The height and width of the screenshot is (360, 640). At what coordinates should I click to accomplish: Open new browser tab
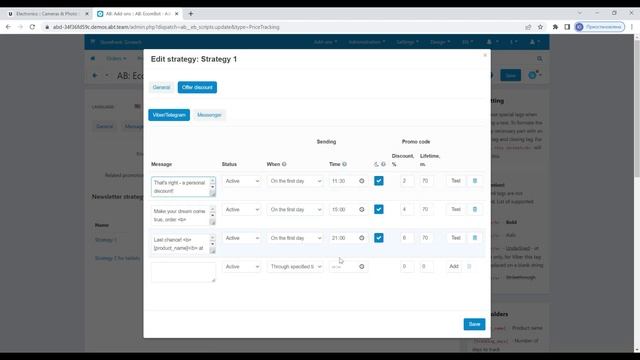coord(191,13)
